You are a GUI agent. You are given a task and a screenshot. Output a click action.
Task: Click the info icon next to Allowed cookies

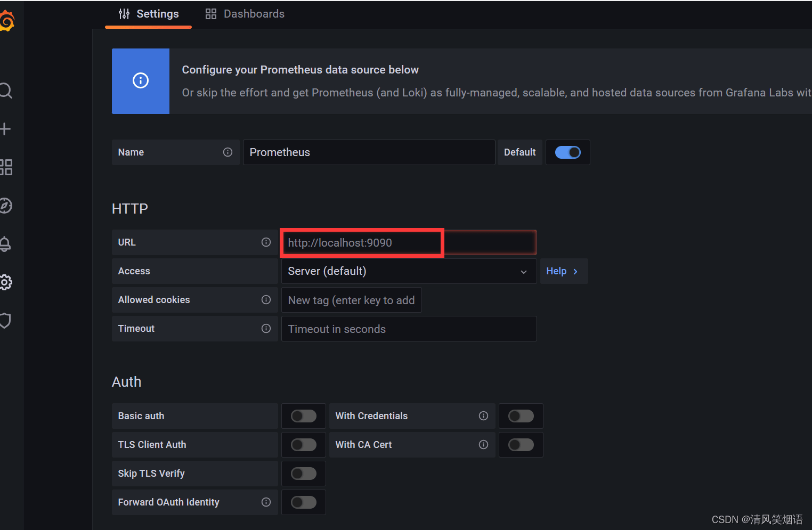click(266, 300)
